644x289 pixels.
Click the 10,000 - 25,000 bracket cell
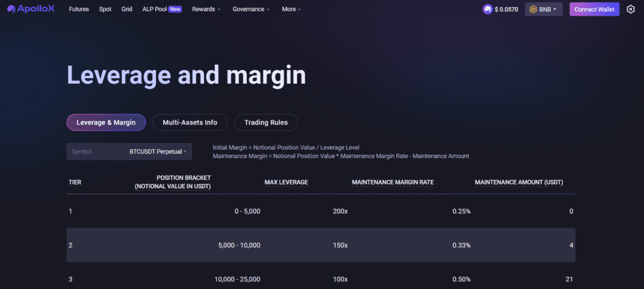(237, 280)
